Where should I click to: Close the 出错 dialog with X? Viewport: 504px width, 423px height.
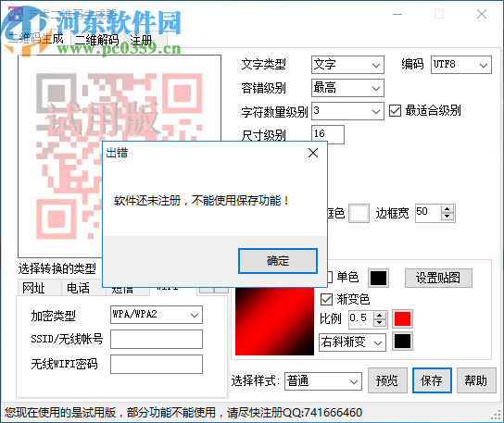[313, 153]
